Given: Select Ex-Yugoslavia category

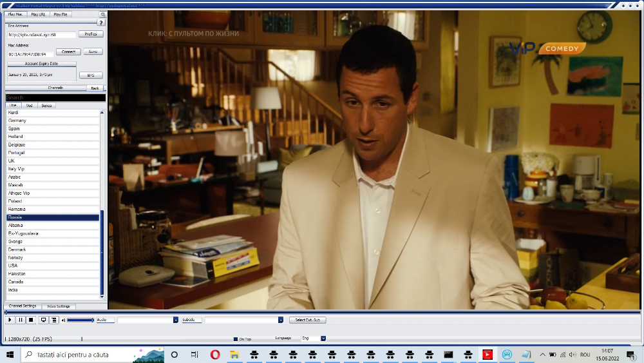Looking at the screenshot, I should coord(53,233).
